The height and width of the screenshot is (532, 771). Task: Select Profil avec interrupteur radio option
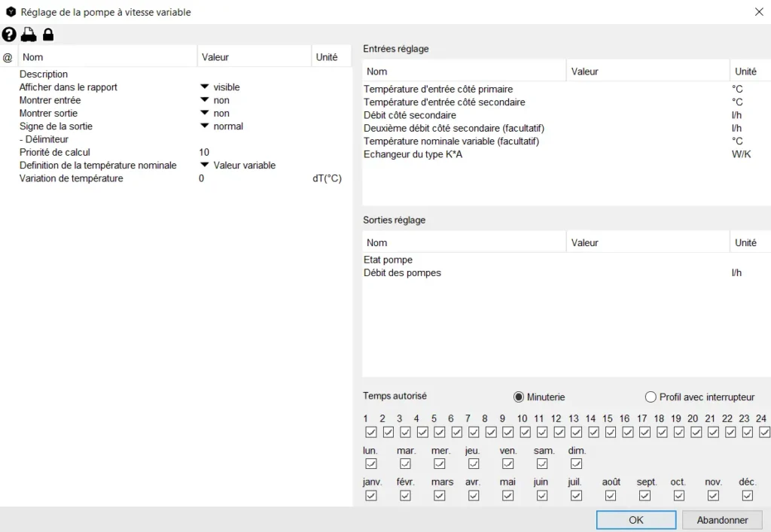point(651,397)
